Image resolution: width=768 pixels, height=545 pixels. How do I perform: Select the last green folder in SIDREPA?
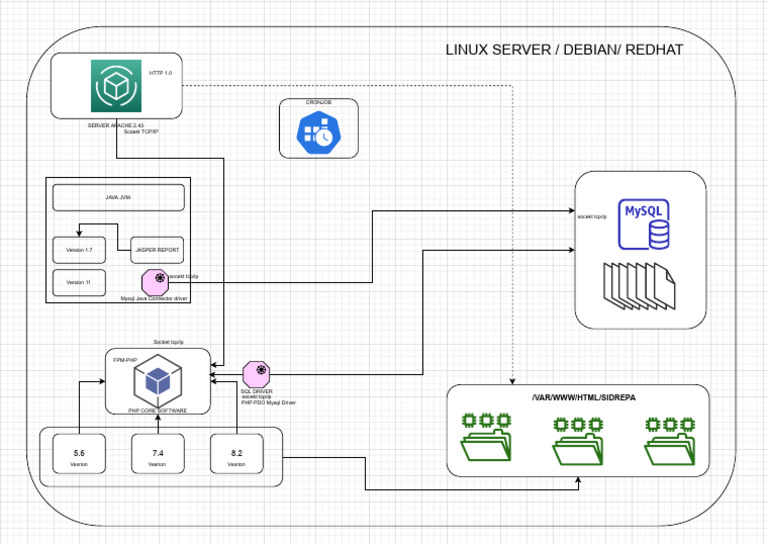click(670, 449)
